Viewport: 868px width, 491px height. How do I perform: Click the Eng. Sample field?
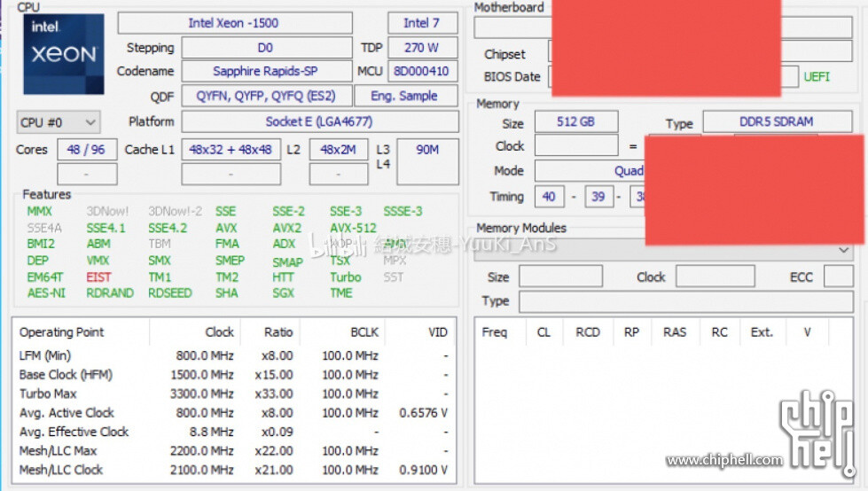[405, 96]
